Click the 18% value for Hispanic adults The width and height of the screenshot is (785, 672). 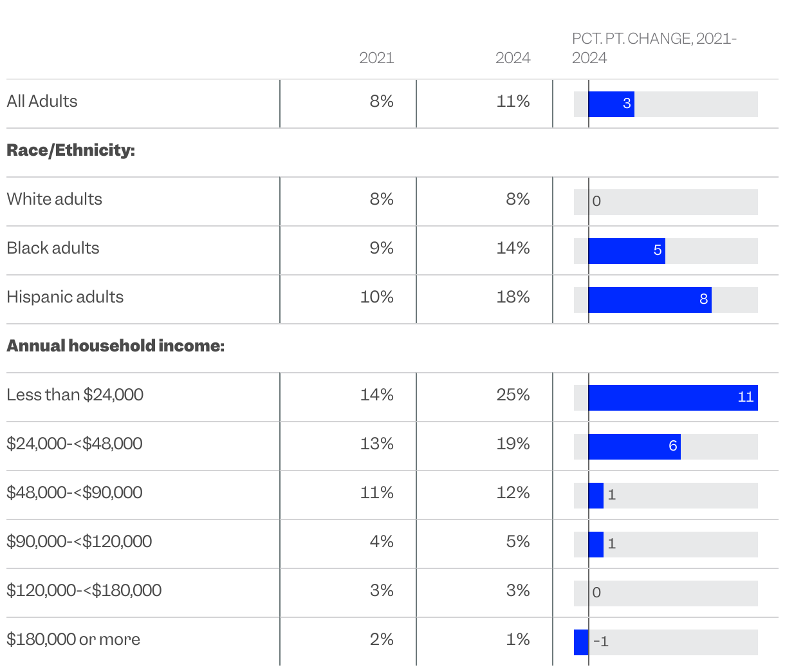click(513, 297)
